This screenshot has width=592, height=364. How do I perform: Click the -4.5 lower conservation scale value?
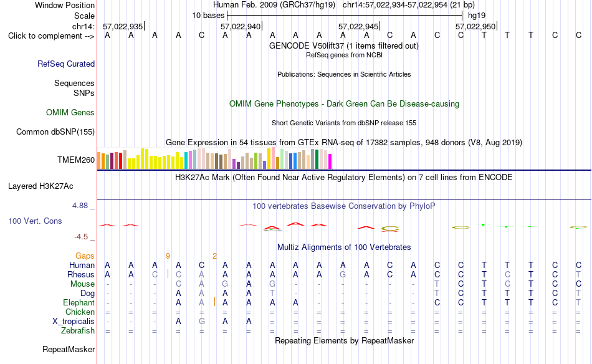(81, 237)
